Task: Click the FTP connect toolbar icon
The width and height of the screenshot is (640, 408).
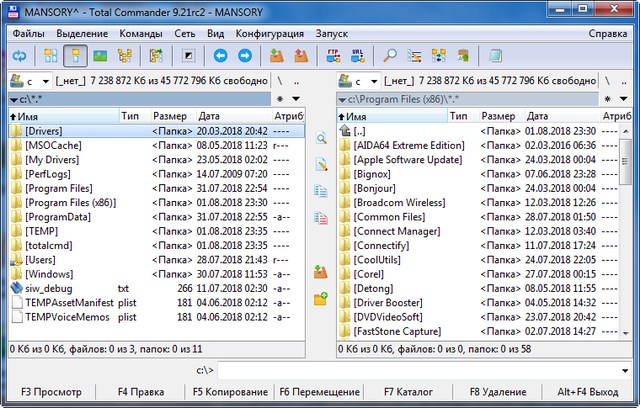Action: 333,56
